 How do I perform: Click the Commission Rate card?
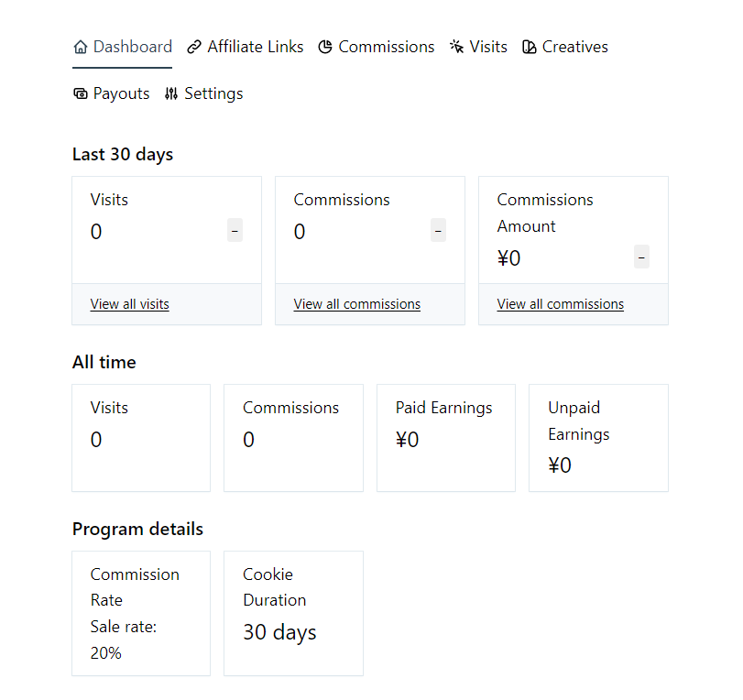(x=141, y=613)
